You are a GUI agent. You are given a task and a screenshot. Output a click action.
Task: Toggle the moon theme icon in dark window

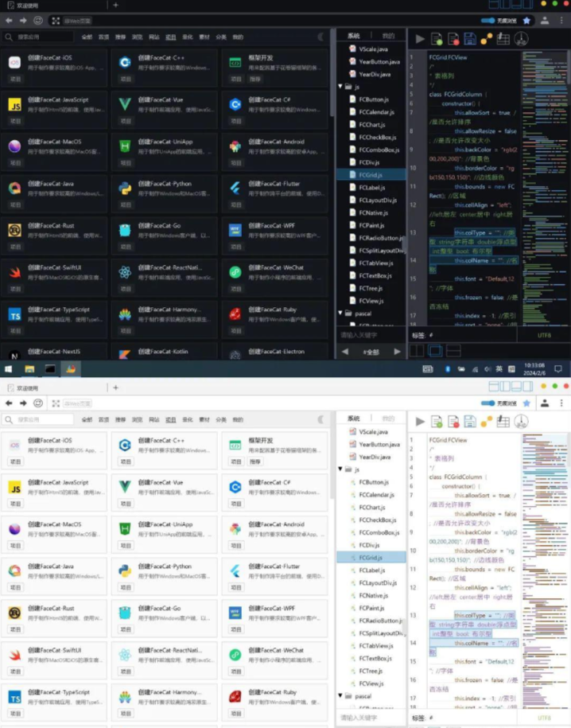coord(320,37)
